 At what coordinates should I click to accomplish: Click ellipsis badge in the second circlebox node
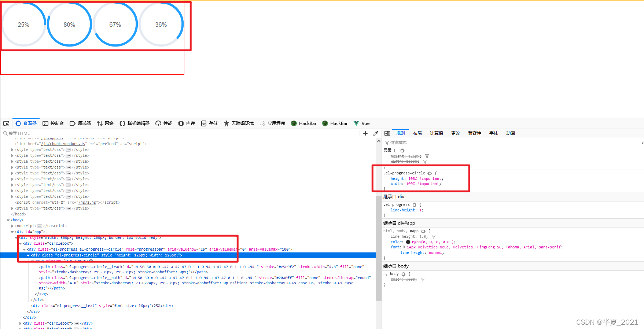click(76, 324)
